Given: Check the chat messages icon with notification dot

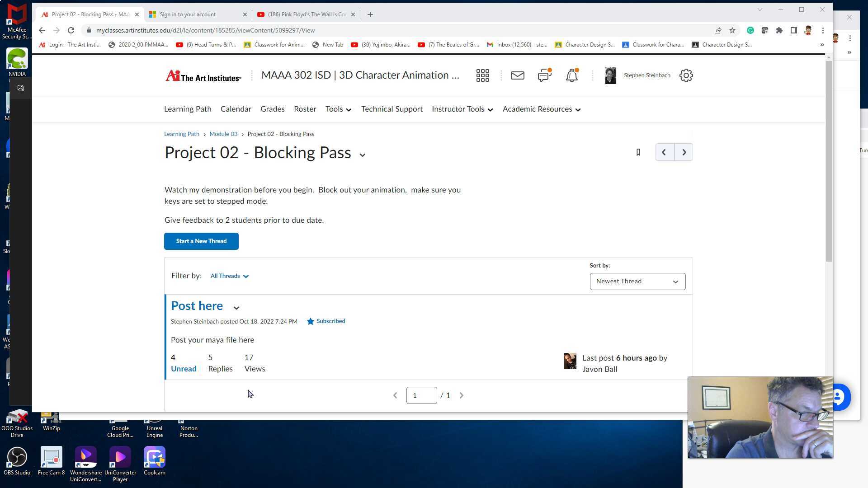Looking at the screenshot, I should coord(544,75).
